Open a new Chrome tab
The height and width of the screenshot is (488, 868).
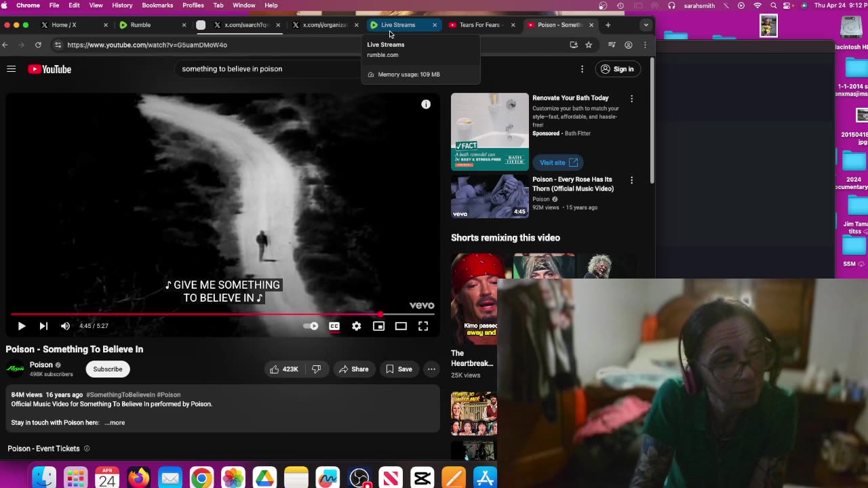(608, 25)
